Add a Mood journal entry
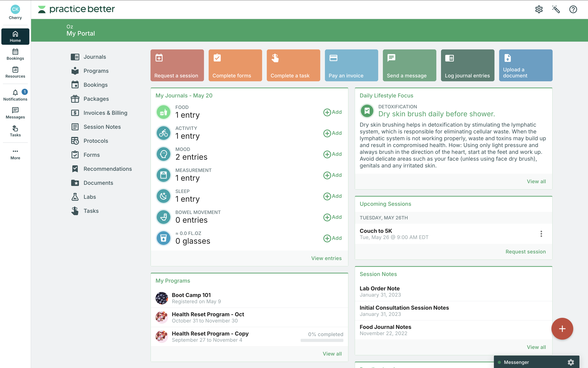The image size is (588, 368). pos(332,154)
